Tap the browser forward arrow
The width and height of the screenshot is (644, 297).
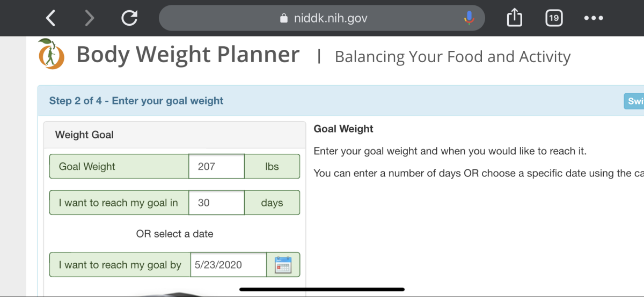click(x=90, y=19)
